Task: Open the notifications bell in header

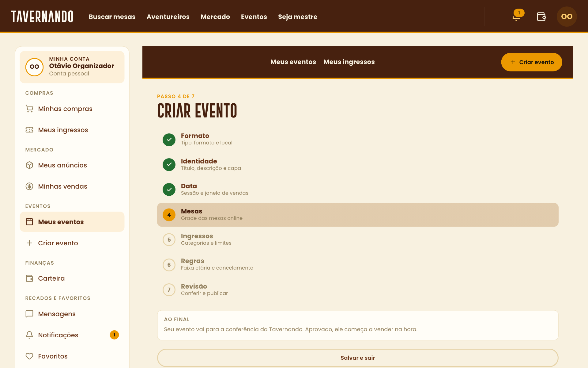Action: click(x=517, y=17)
